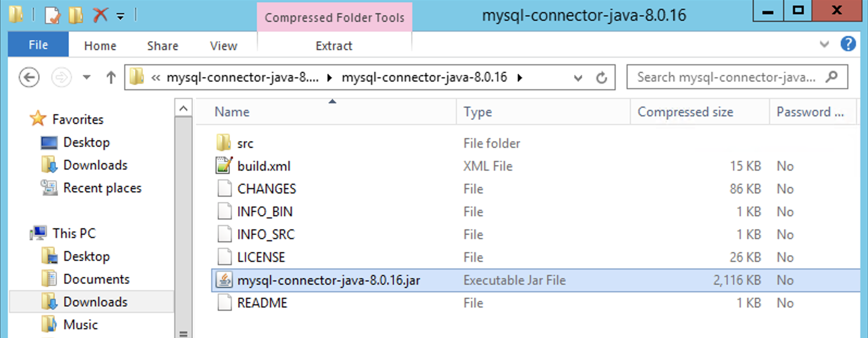Screen dimensions: 868x338
Task: Open the address bar history dropdown
Action: point(578,78)
